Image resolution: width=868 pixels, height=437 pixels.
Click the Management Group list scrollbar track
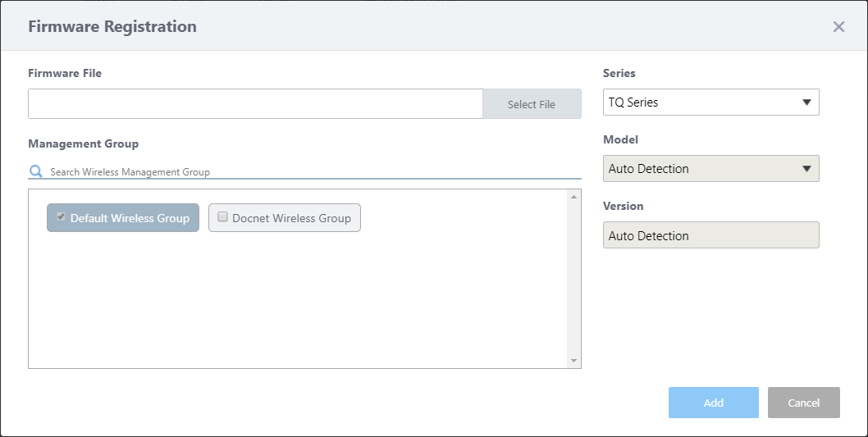pos(573,279)
